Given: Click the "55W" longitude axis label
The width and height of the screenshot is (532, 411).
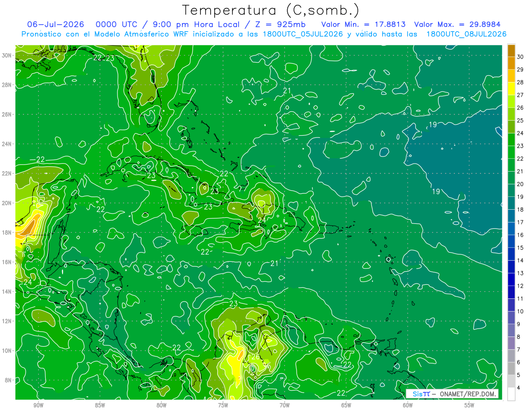Looking at the screenshot, I should (469, 406).
